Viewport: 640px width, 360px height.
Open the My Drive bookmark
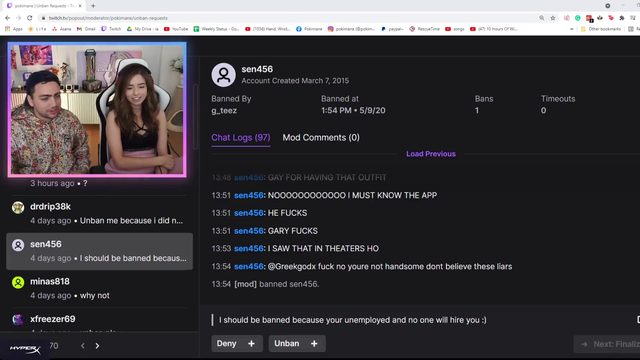[142, 29]
